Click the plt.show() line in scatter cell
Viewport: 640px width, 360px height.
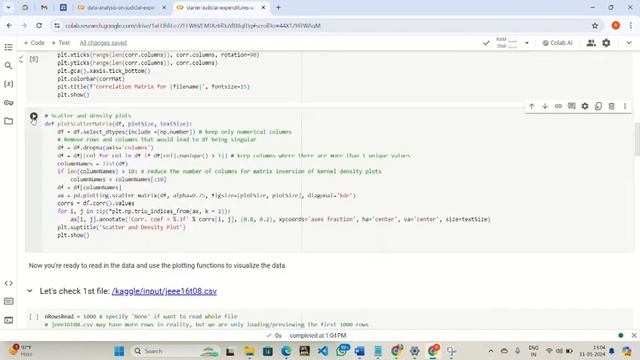pyautogui.click(x=73, y=236)
